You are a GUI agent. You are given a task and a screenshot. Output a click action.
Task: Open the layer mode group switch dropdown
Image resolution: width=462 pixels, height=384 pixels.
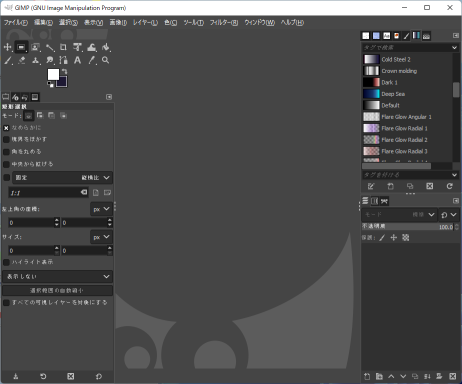[449, 215]
